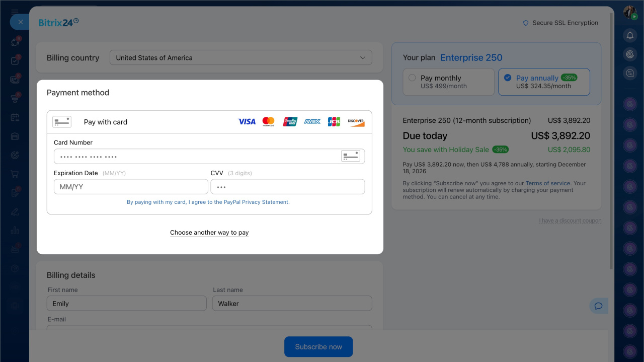
Task: Open the Terms of service link
Action: pos(547,183)
